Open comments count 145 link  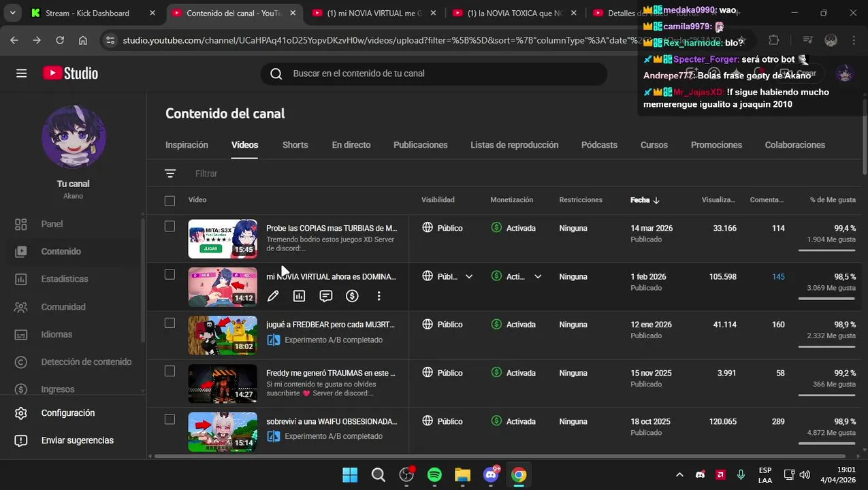click(x=778, y=276)
